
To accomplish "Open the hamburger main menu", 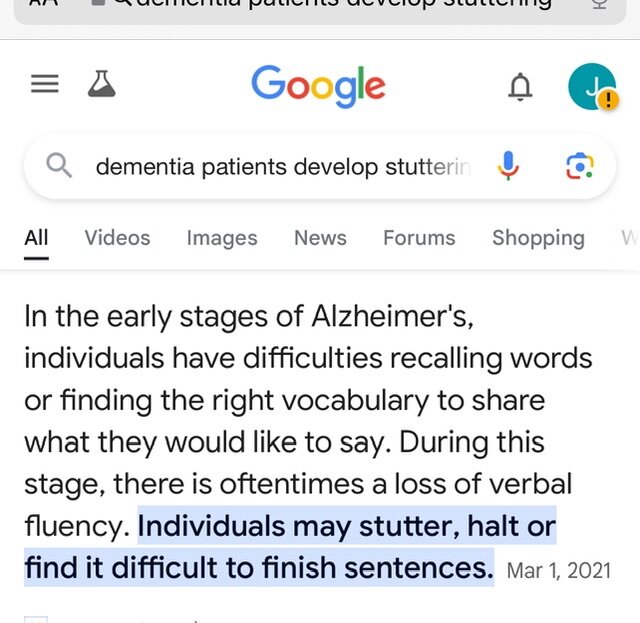I will point(45,84).
